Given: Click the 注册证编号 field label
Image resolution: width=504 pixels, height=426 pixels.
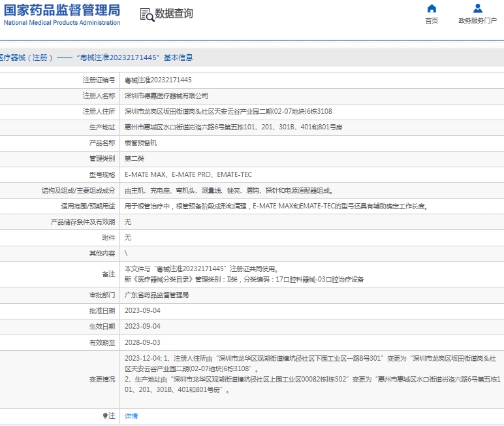Looking at the screenshot, I should pos(99,80).
